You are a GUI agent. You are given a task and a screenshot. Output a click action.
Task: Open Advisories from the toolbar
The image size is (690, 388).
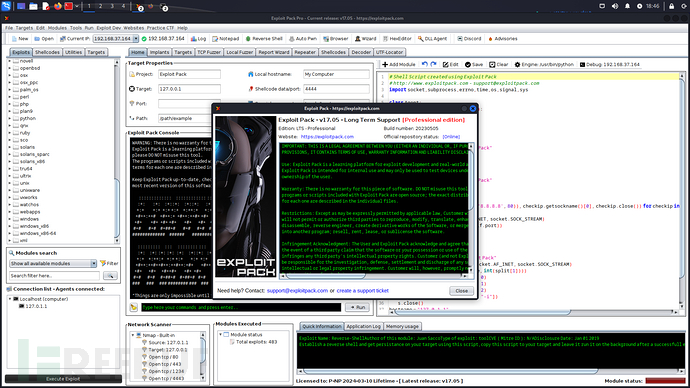click(x=503, y=39)
